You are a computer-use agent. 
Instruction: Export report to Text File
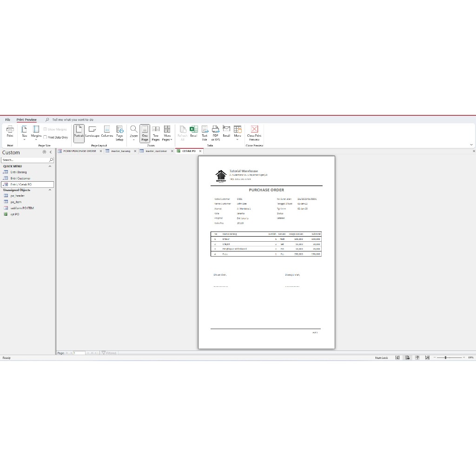click(205, 133)
